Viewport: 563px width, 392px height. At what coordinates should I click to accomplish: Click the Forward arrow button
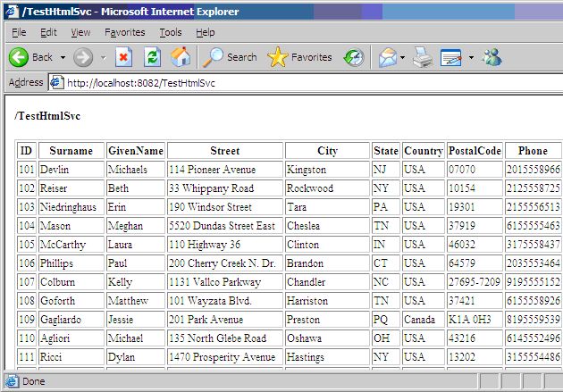point(83,57)
